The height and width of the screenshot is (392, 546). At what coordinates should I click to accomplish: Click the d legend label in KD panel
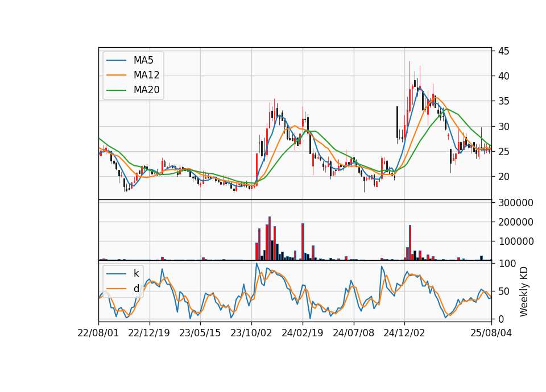click(x=136, y=289)
